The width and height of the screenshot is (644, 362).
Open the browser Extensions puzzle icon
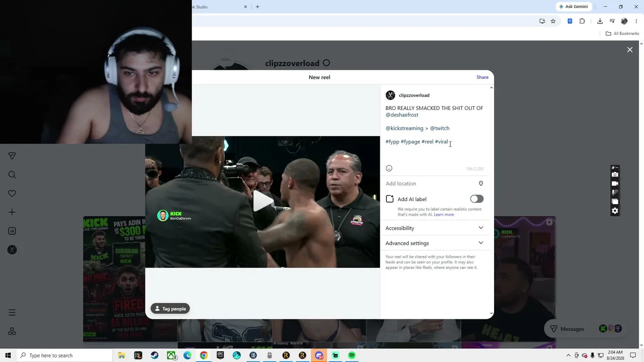[x=582, y=21]
